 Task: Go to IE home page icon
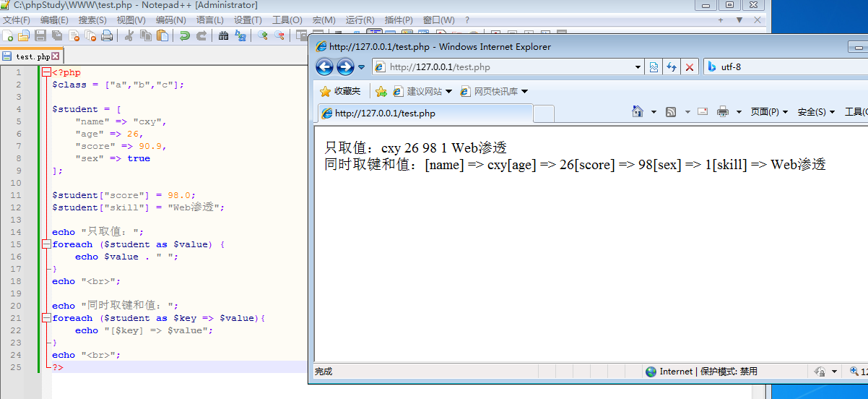638,111
